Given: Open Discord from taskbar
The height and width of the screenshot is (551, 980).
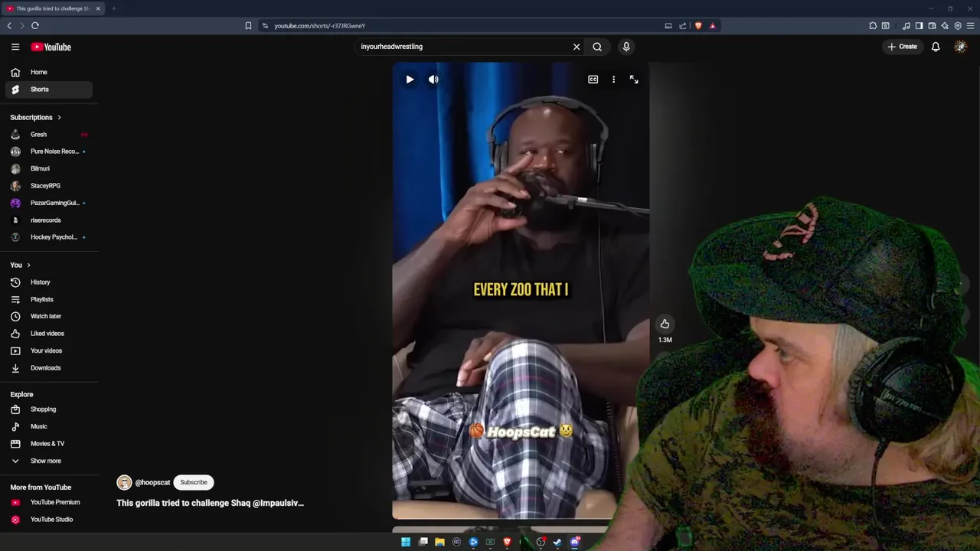Looking at the screenshot, I should click(574, 542).
